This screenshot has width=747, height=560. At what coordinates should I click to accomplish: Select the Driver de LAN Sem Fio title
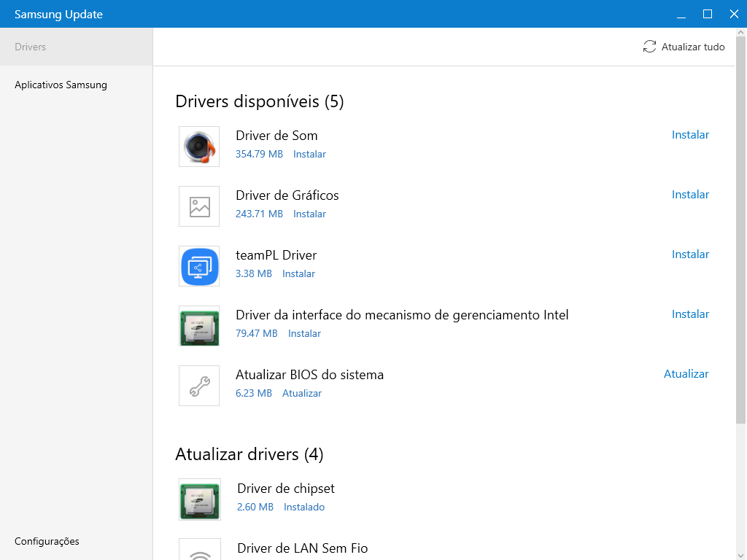click(x=303, y=548)
